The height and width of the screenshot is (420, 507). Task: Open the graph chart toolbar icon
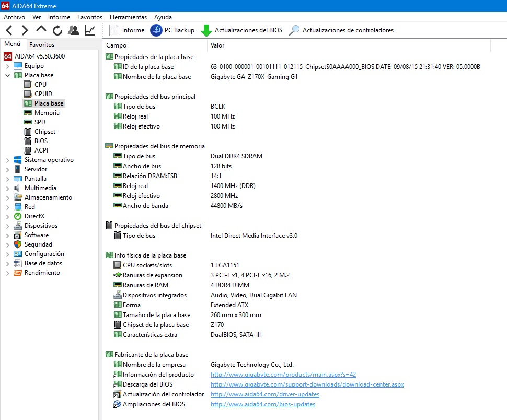90,30
